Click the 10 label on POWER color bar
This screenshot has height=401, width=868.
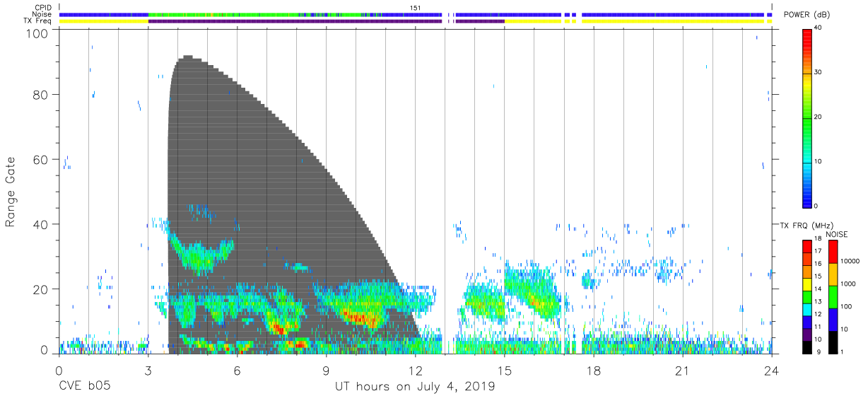[819, 162]
